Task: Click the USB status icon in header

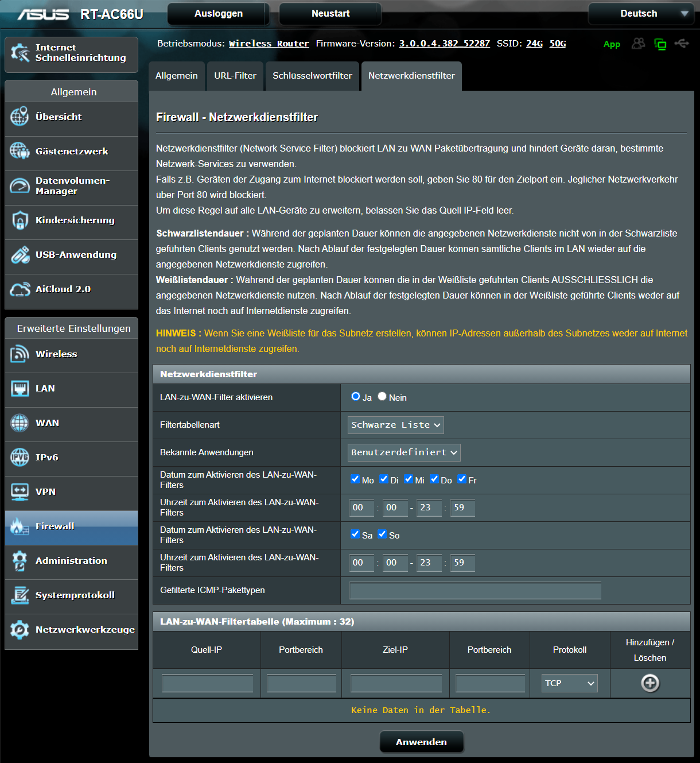Action: 682,44
